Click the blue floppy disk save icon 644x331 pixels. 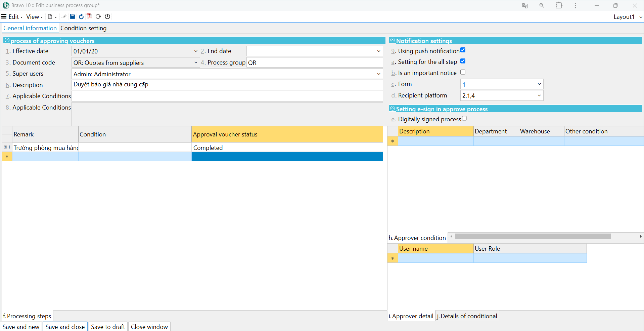click(x=73, y=16)
